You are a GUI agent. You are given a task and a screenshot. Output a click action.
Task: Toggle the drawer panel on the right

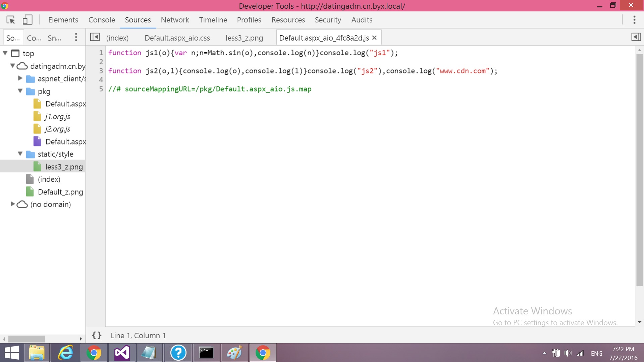637,37
